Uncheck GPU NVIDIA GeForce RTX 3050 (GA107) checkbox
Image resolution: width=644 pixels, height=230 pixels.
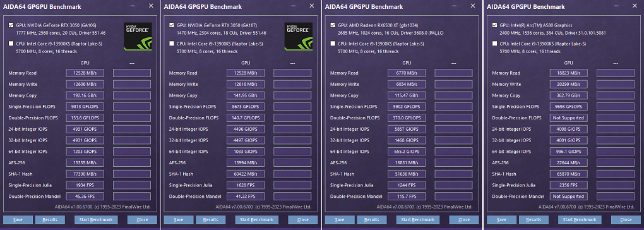coord(172,25)
